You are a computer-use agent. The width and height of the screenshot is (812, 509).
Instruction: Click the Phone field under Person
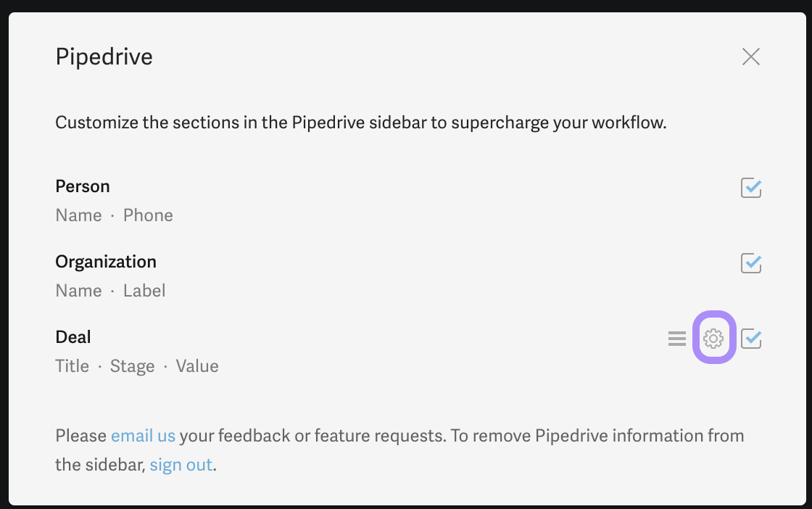pyautogui.click(x=148, y=215)
